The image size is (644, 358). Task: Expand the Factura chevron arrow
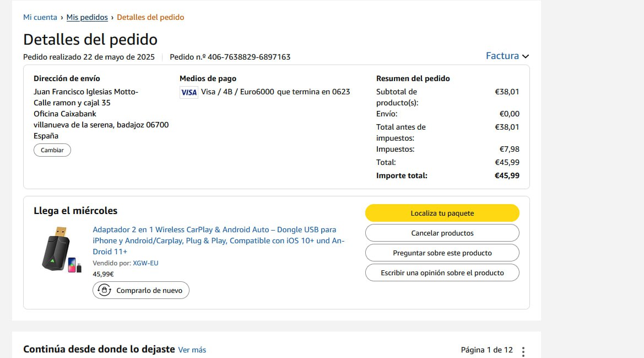(x=526, y=56)
